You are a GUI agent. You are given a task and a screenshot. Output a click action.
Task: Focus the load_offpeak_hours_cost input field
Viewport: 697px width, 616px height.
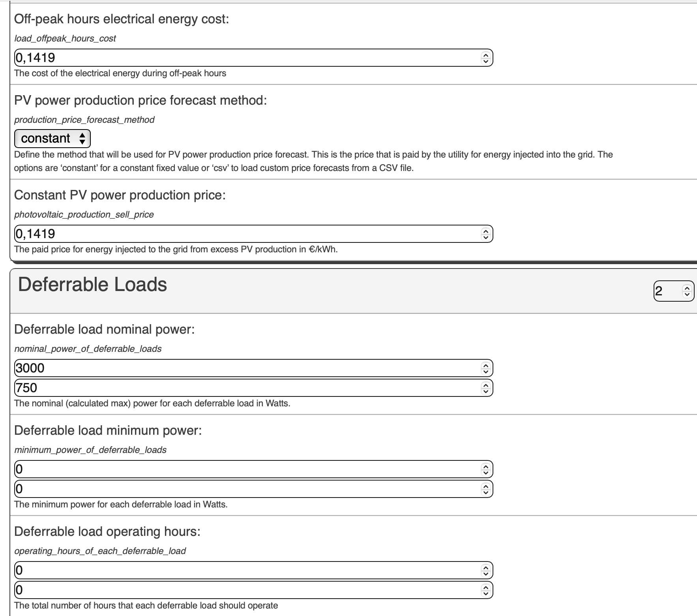254,58
